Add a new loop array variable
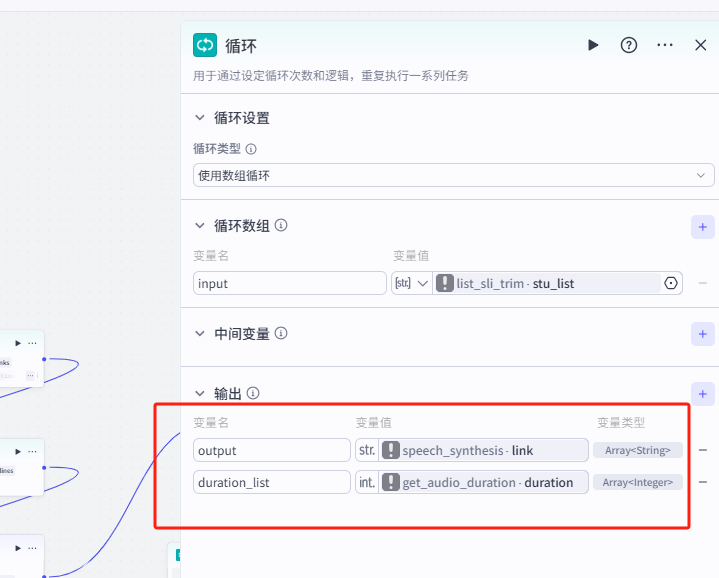 703,226
